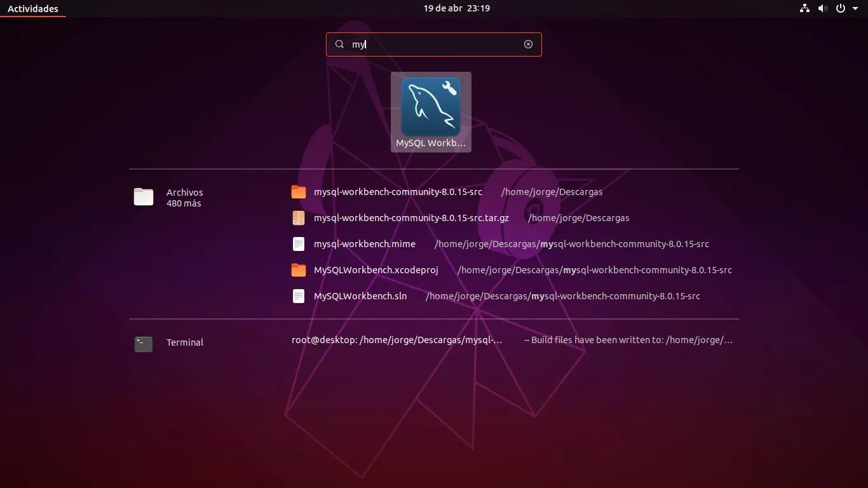Click the archive icon of the tar.gz file
868x488 pixels.
(299, 218)
